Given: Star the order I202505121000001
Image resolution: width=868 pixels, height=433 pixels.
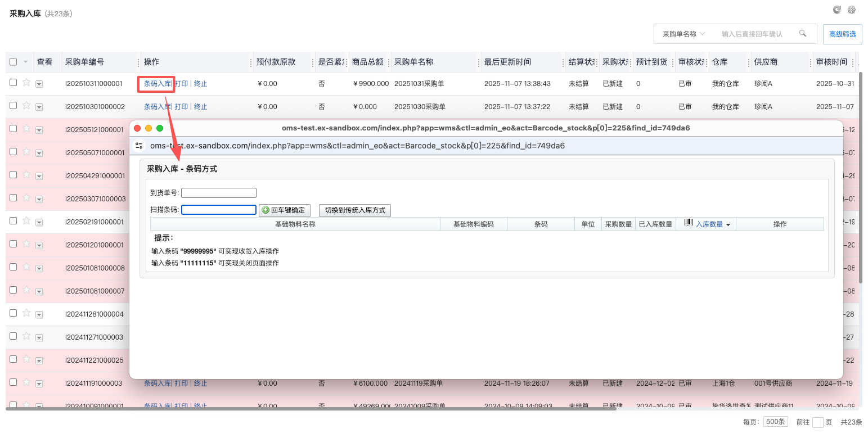Looking at the screenshot, I should coord(26,129).
